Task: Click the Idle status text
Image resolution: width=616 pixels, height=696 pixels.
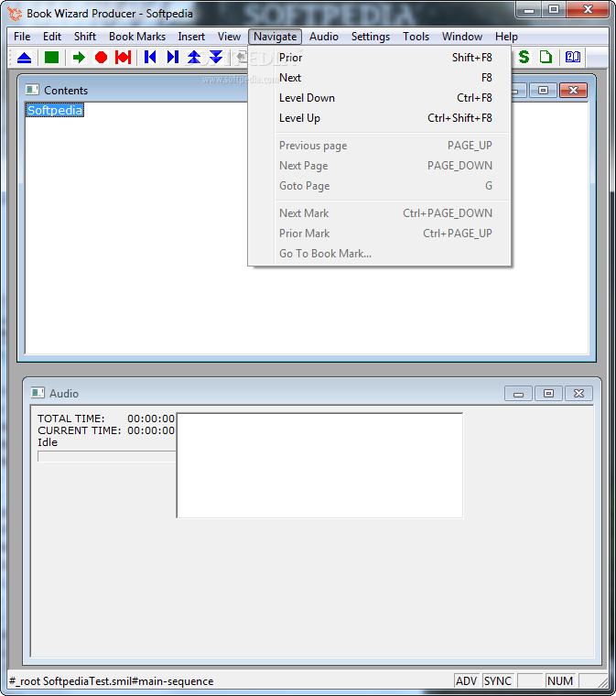Action: (x=48, y=442)
